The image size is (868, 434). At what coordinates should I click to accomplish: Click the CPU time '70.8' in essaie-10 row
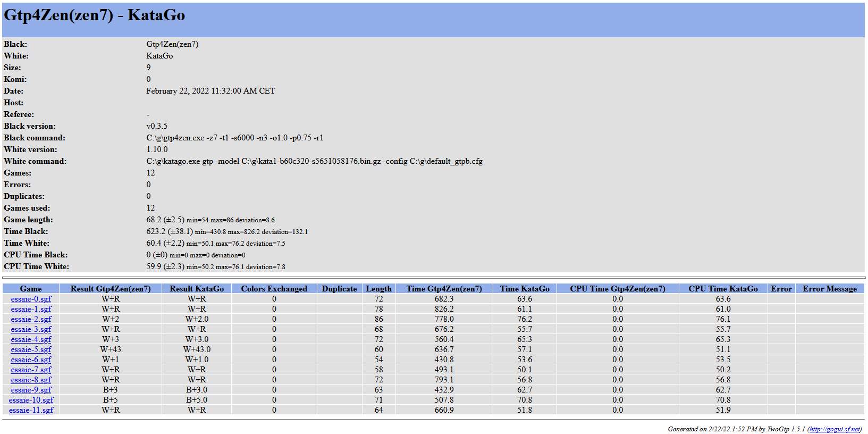(x=723, y=400)
